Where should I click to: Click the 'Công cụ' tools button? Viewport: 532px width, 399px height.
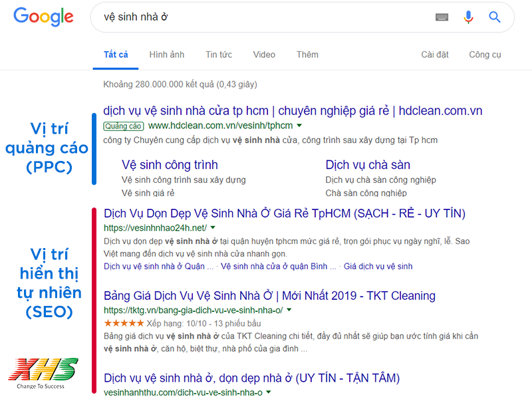click(x=485, y=55)
